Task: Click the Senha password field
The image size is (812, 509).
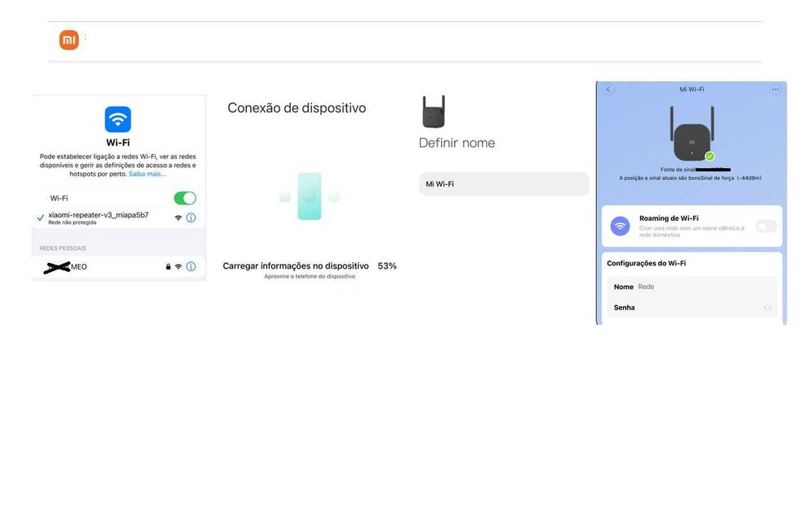Action: pyautogui.click(x=692, y=308)
